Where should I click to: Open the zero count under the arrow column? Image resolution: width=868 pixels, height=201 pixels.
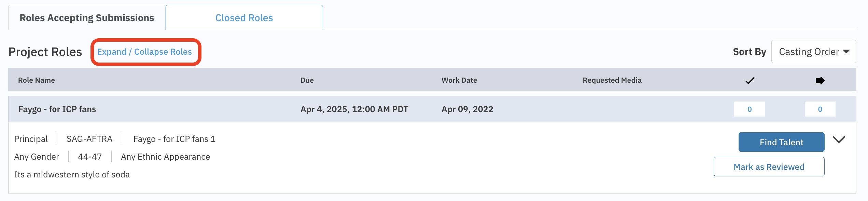click(x=820, y=109)
